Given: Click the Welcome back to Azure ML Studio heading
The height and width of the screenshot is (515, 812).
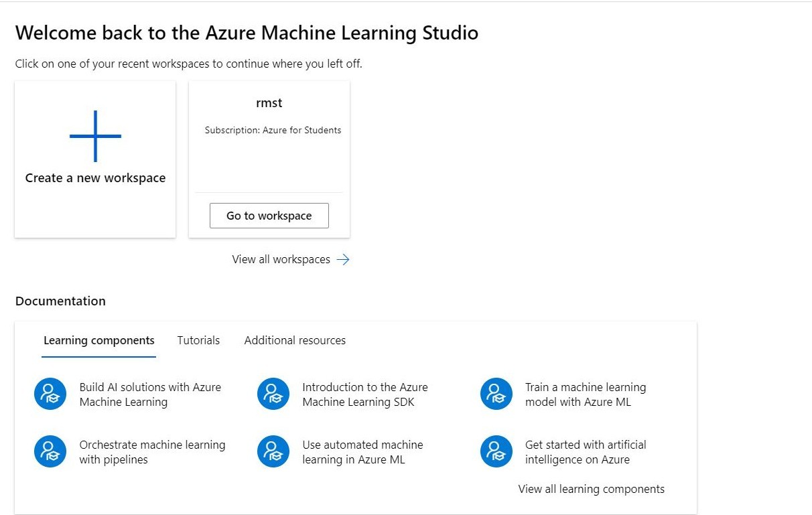Looking at the screenshot, I should [x=247, y=33].
